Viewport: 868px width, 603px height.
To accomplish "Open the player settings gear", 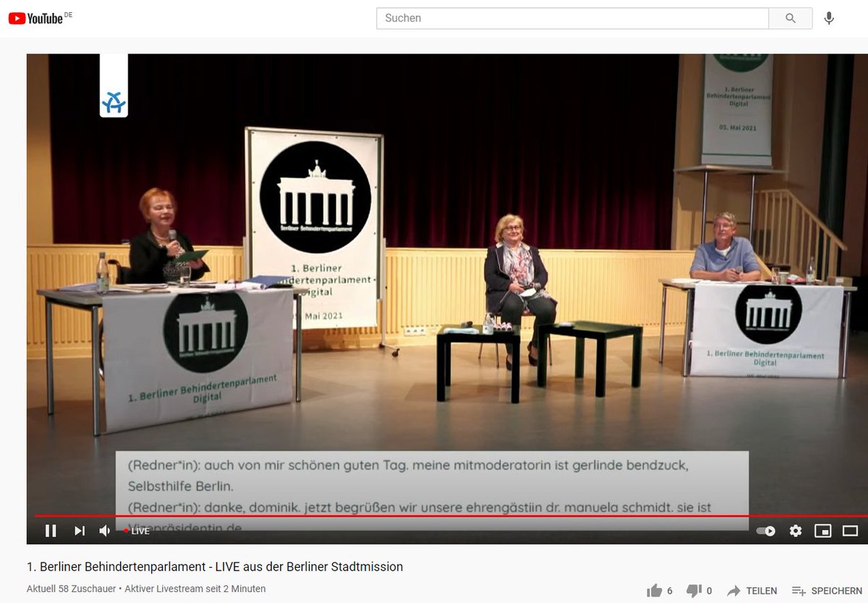I will click(x=796, y=531).
